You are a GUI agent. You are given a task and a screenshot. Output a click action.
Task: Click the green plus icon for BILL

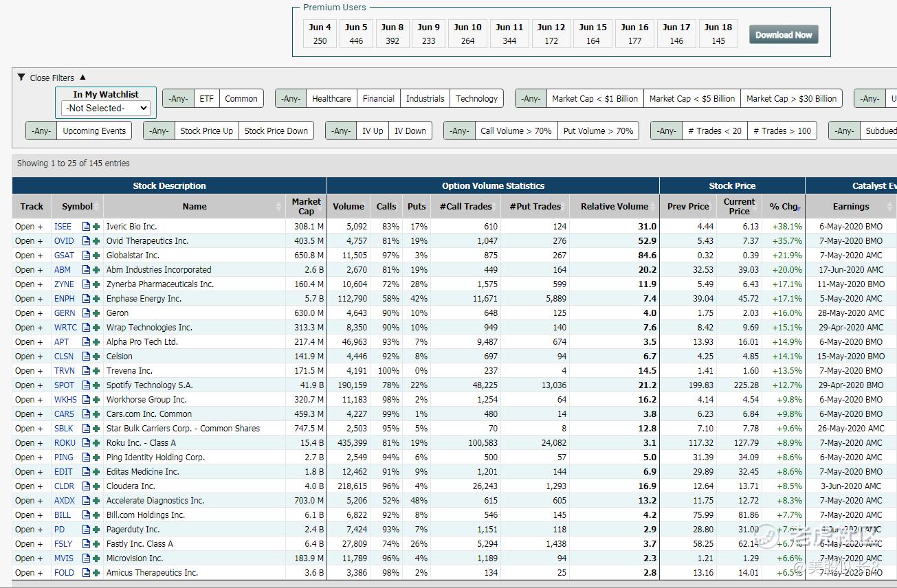tap(96, 515)
